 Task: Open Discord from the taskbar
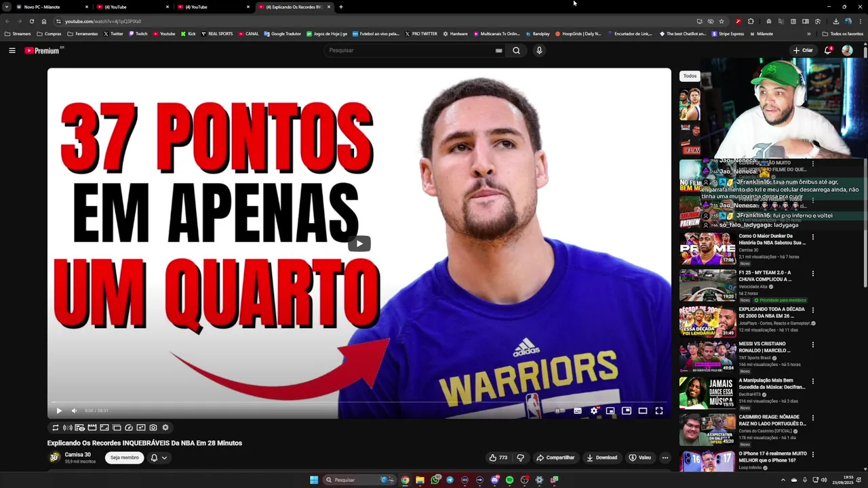click(494, 480)
